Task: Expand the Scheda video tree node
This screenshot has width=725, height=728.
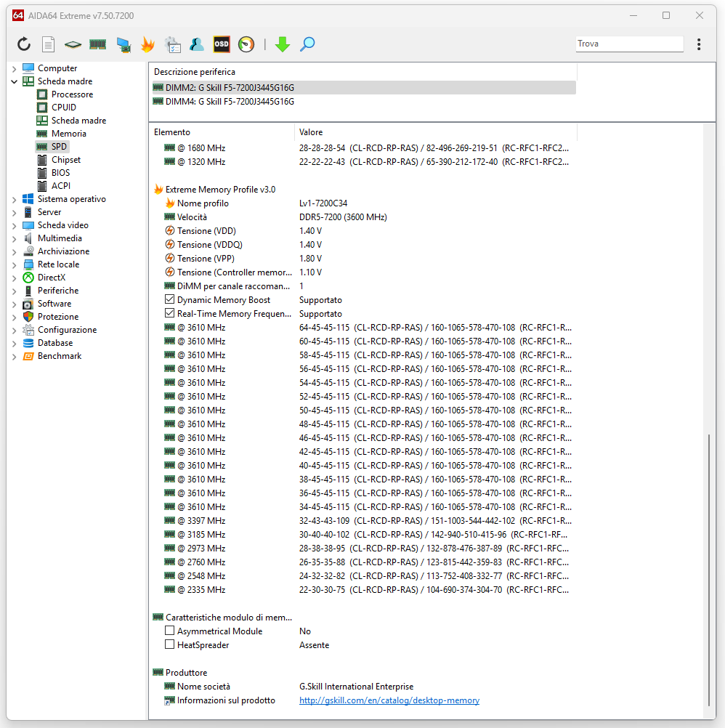Action: click(14, 226)
